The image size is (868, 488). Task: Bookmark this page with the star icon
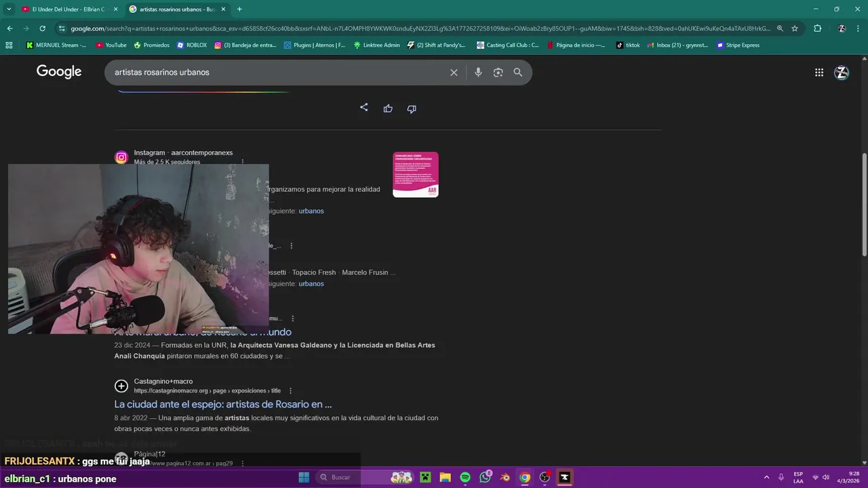795,28
